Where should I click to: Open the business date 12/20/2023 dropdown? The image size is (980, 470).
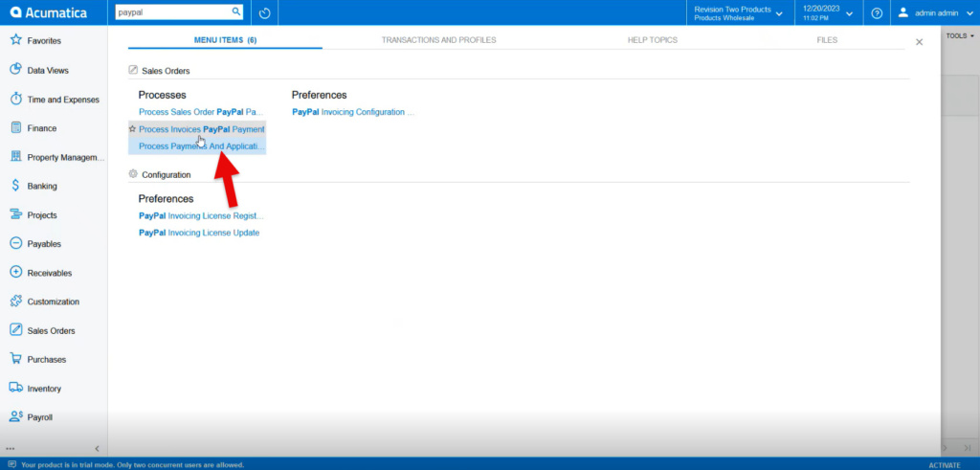(828, 13)
